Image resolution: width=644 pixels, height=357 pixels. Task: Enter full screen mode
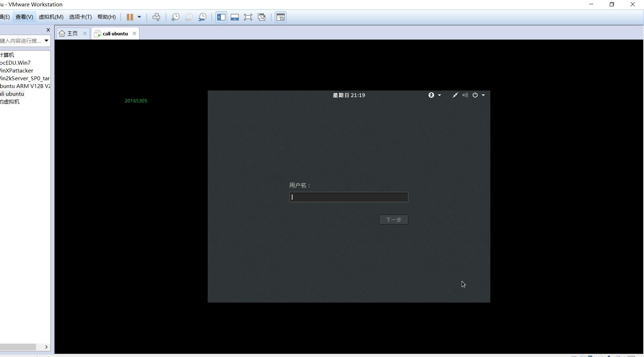click(248, 17)
